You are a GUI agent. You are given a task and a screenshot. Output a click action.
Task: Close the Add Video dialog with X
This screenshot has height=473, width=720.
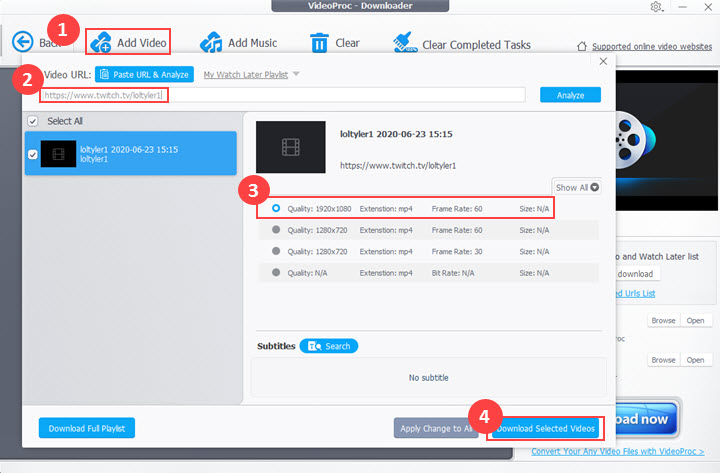click(603, 61)
